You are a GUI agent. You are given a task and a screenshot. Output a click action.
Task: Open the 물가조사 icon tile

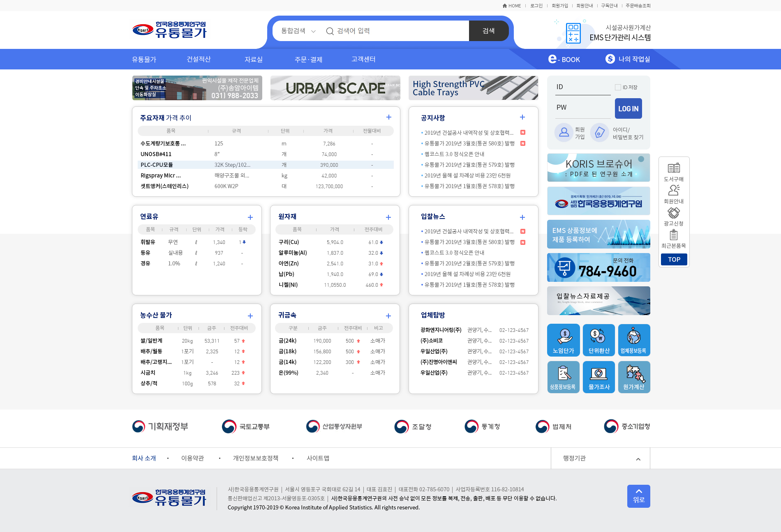[598, 377]
